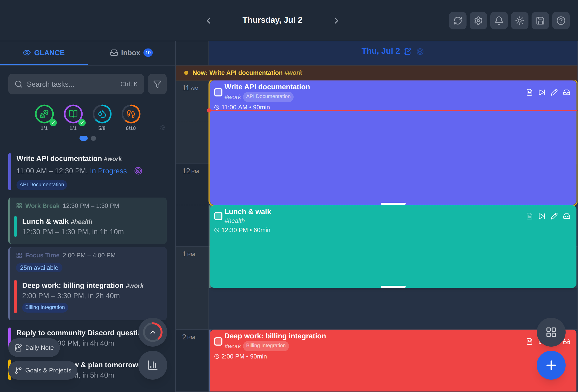The image size is (578, 392).
Task: Click the sync refresh icon in header
Action: click(x=457, y=21)
